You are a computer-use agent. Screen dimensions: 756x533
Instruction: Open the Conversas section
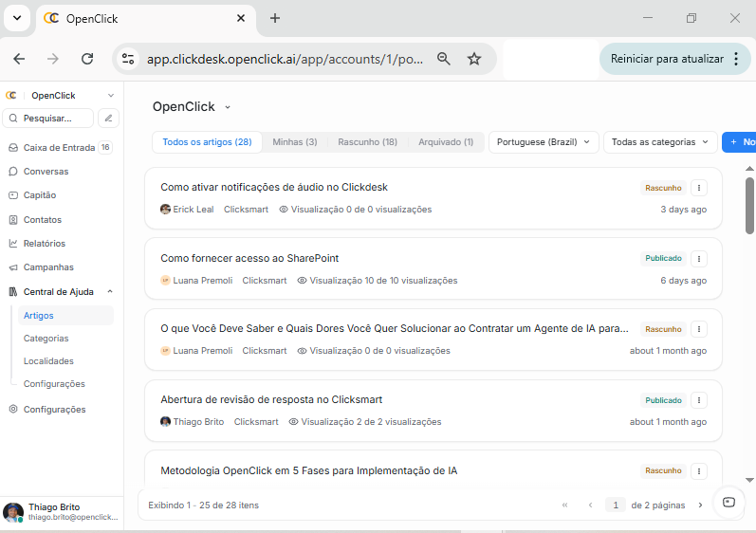[x=46, y=172]
